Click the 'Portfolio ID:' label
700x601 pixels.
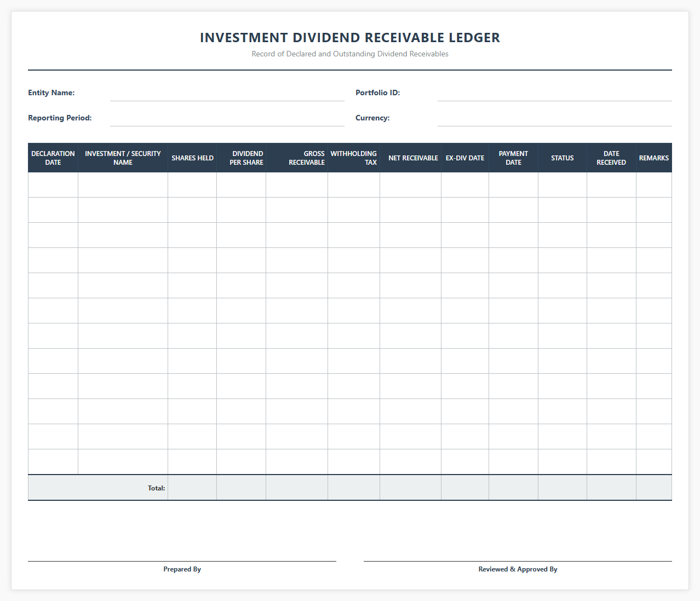(378, 93)
